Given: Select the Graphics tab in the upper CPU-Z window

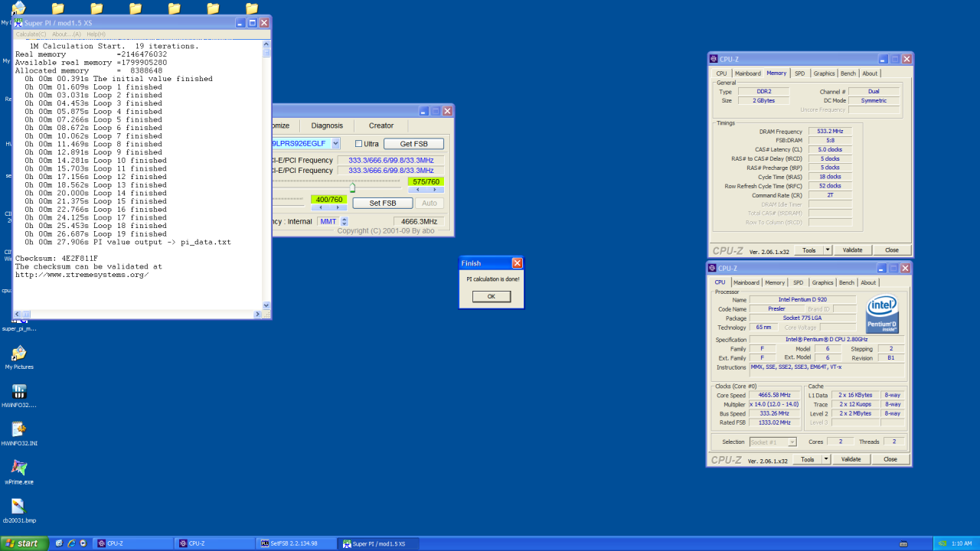Looking at the screenshot, I should [824, 73].
